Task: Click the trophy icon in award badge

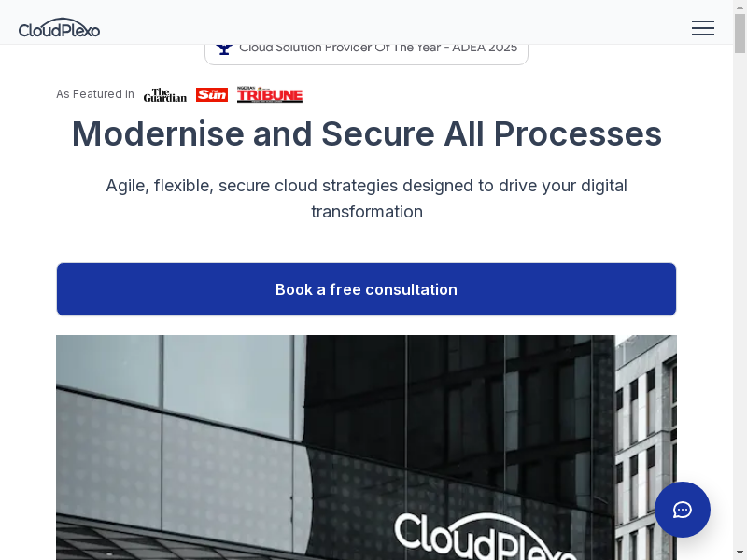Action: click(224, 48)
